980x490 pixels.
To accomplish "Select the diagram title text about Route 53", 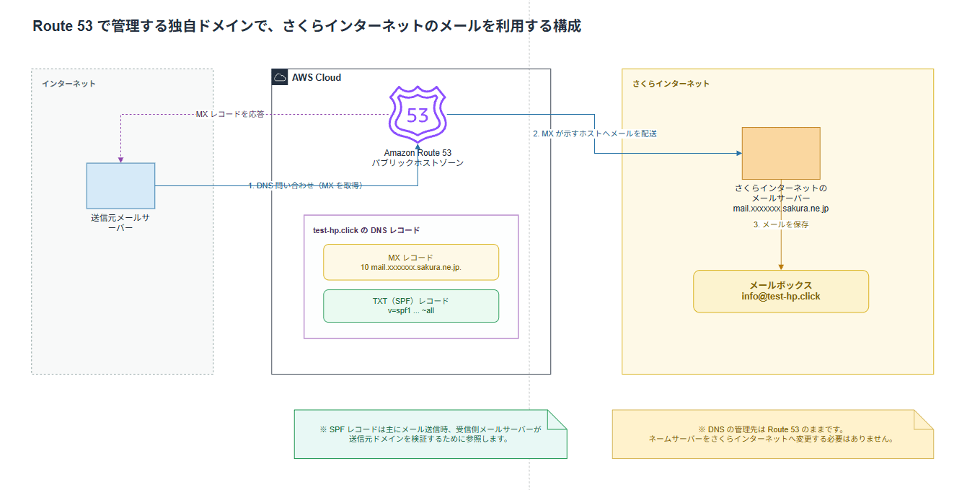I will pyautogui.click(x=307, y=26).
